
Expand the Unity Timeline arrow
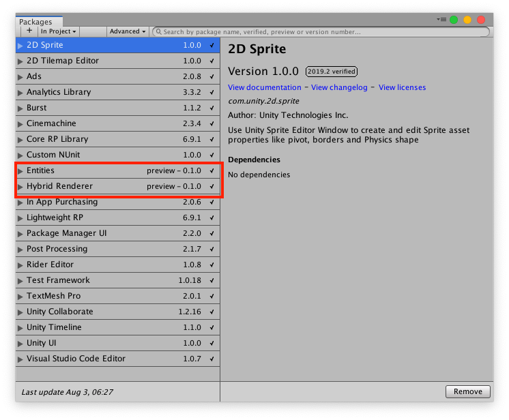point(20,327)
